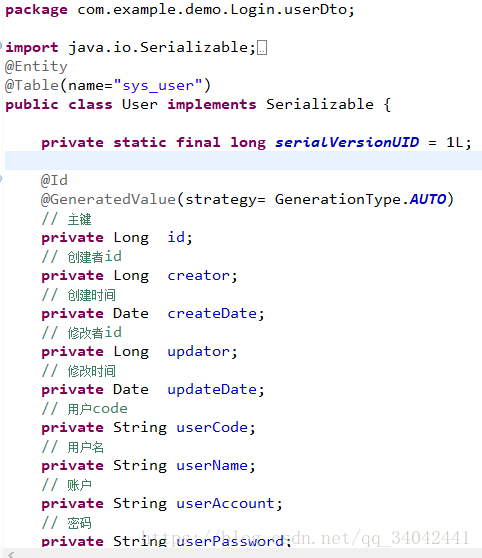Click the updator field name
Image resolution: width=482 pixels, height=558 pixels.
point(199,352)
